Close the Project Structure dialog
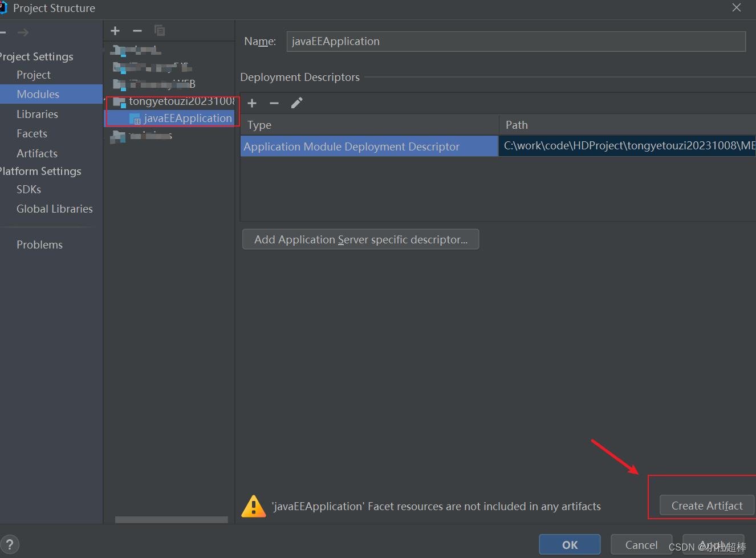This screenshot has width=756, height=558. pos(737,7)
